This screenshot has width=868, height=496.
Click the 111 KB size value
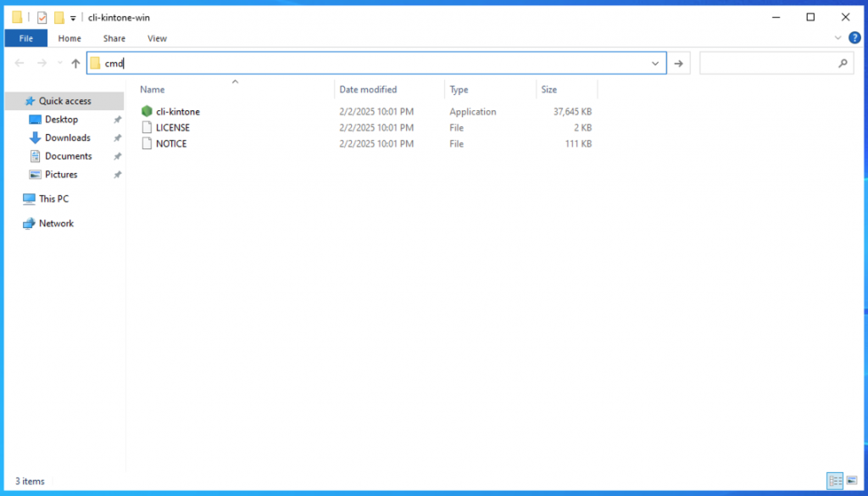click(x=578, y=144)
